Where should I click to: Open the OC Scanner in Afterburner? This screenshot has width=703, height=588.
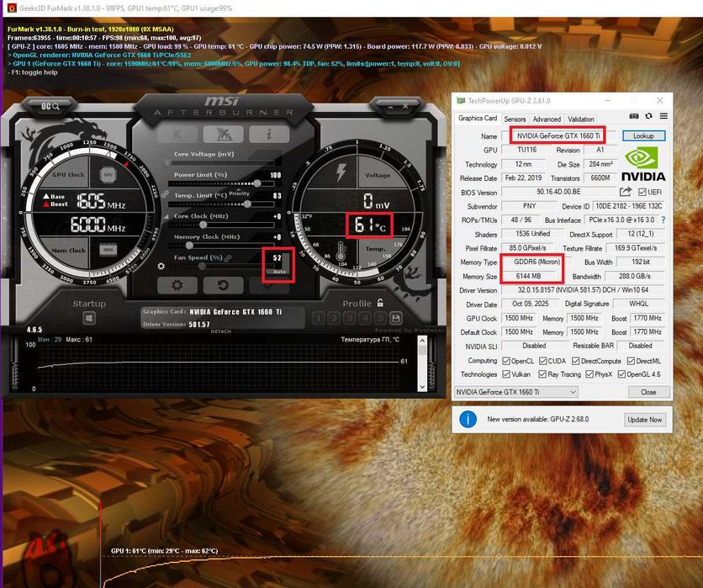pyautogui.click(x=50, y=106)
